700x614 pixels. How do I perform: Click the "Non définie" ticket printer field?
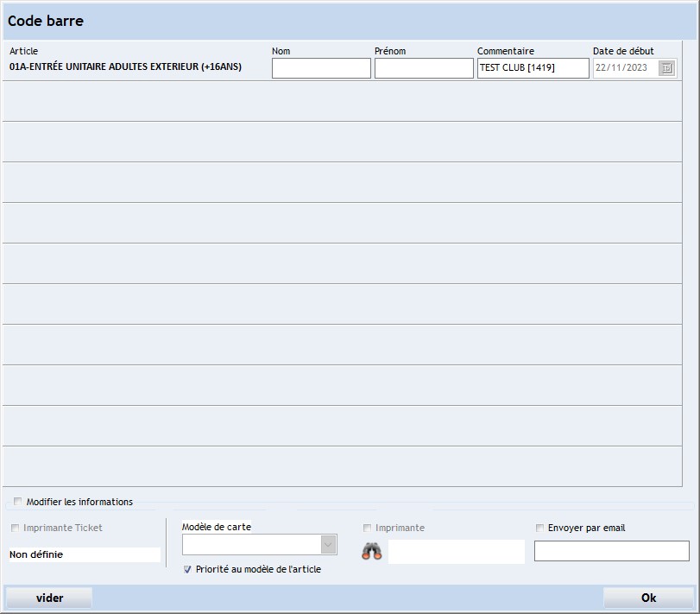tap(83, 554)
